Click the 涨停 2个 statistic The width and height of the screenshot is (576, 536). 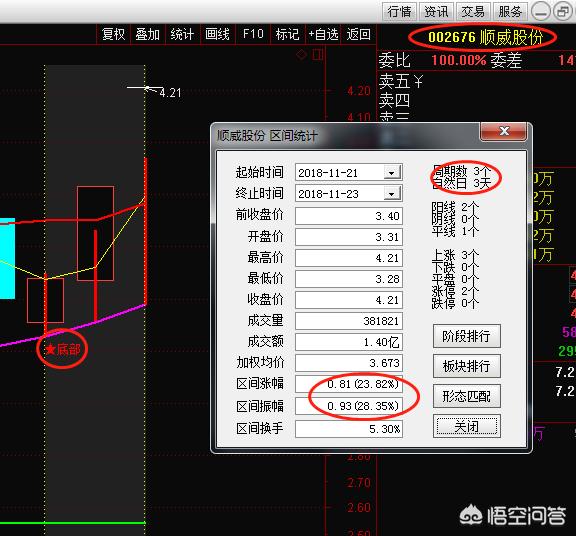pyautogui.click(x=455, y=291)
